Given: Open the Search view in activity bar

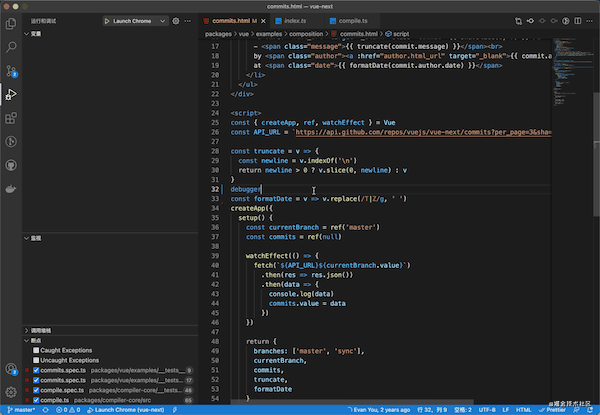Looking at the screenshot, I should coord(11,47).
